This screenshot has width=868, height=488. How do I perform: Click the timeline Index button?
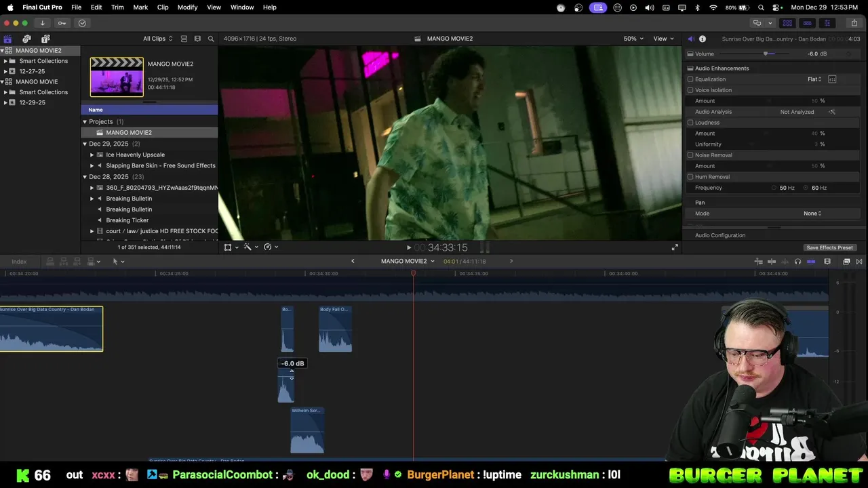pyautogui.click(x=19, y=262)
